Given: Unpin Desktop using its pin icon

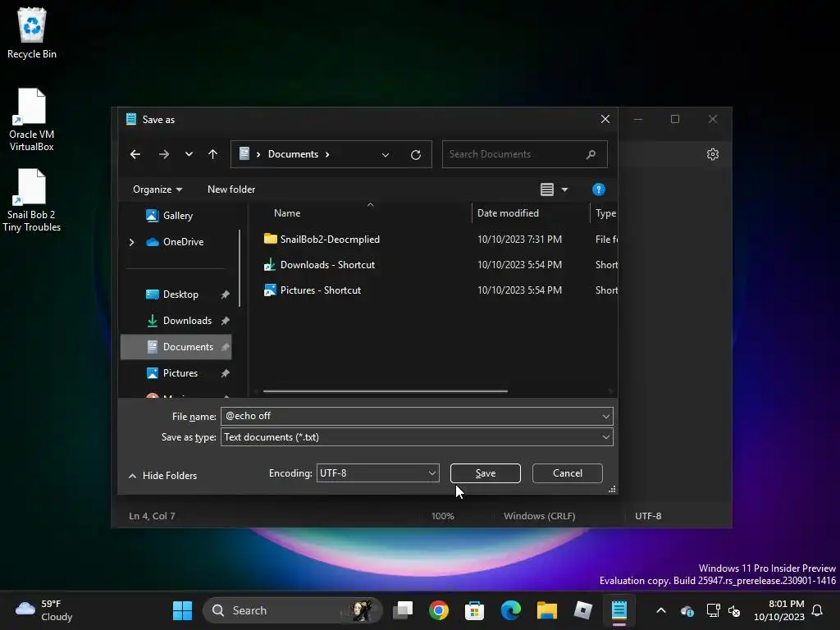Looking at the screenshot, I should click(x=225, y=294).
